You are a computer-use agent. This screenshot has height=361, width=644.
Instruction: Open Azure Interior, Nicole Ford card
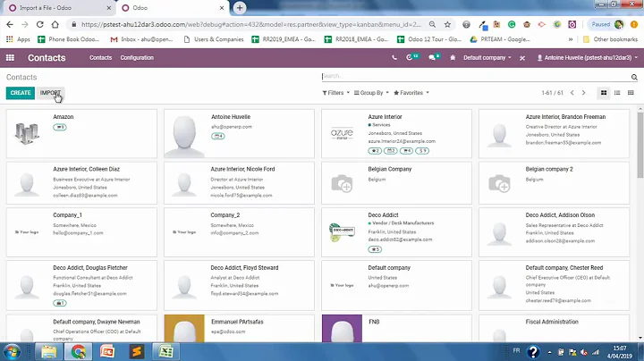coord(239,182)
